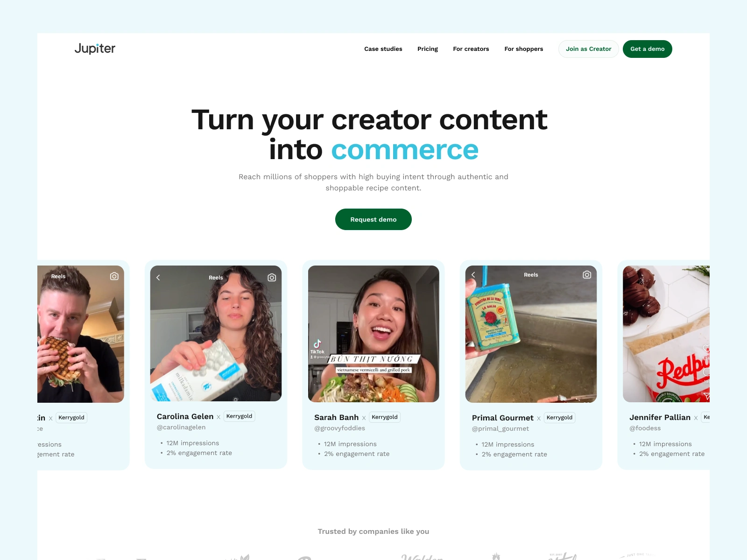Open Sarah Banh video thumbnail
Image resolution: width=747 pixels, height=560 pixels.
(373, 334)
